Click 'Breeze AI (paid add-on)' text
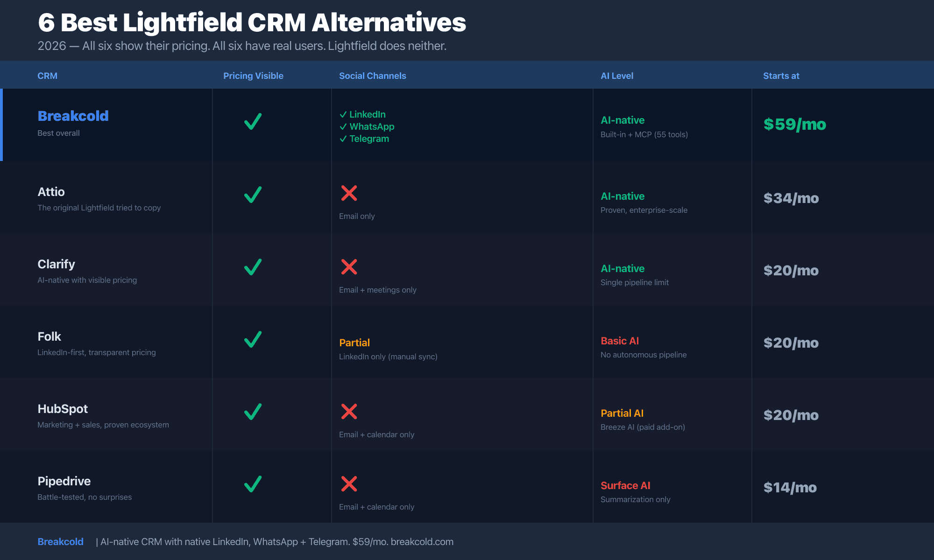This screenshot has width=934, height=560. coord(643,427)
